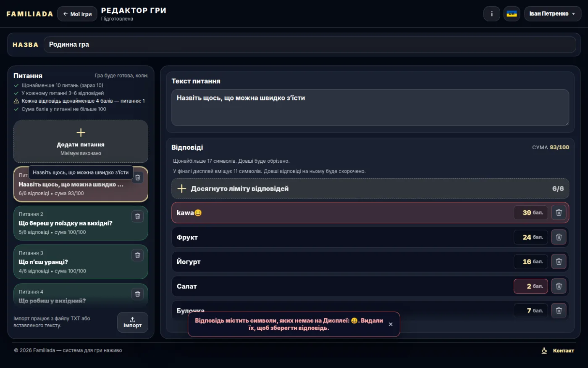Click the Імпорт button
The width and height of the screenshot is (588, 368).
point(133,322)
